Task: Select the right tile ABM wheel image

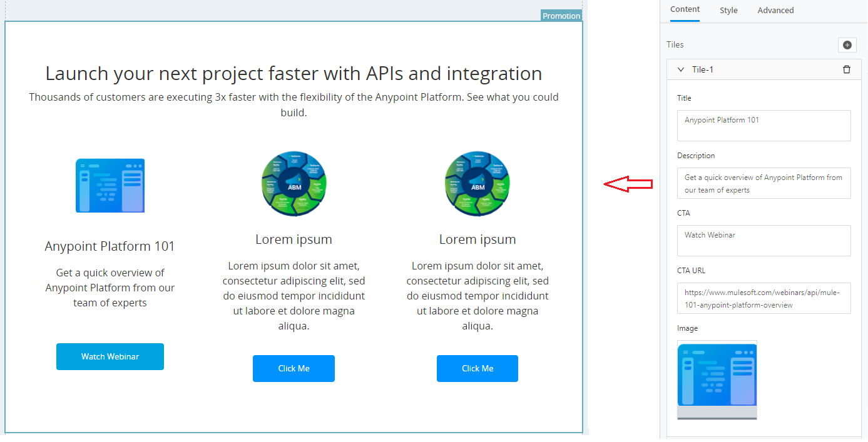Action: tap(477, 183)
